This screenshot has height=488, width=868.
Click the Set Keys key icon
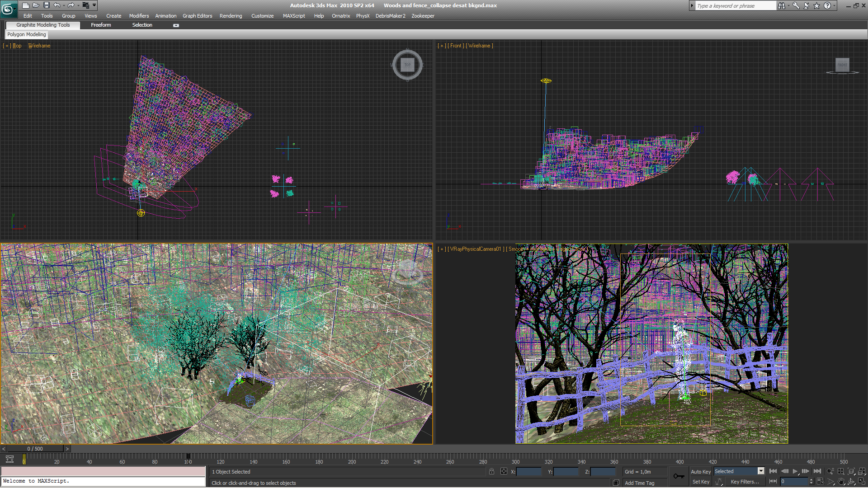pos(679,476)
